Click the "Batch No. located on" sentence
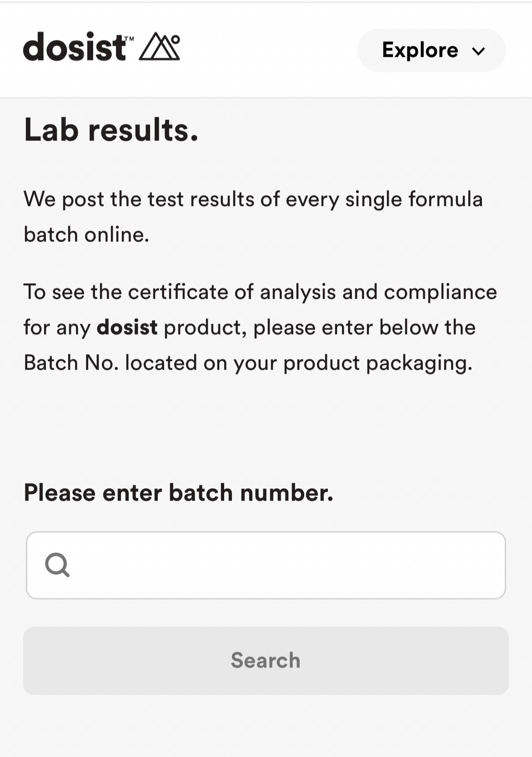 pyautogui.click(x=248, y=363)
